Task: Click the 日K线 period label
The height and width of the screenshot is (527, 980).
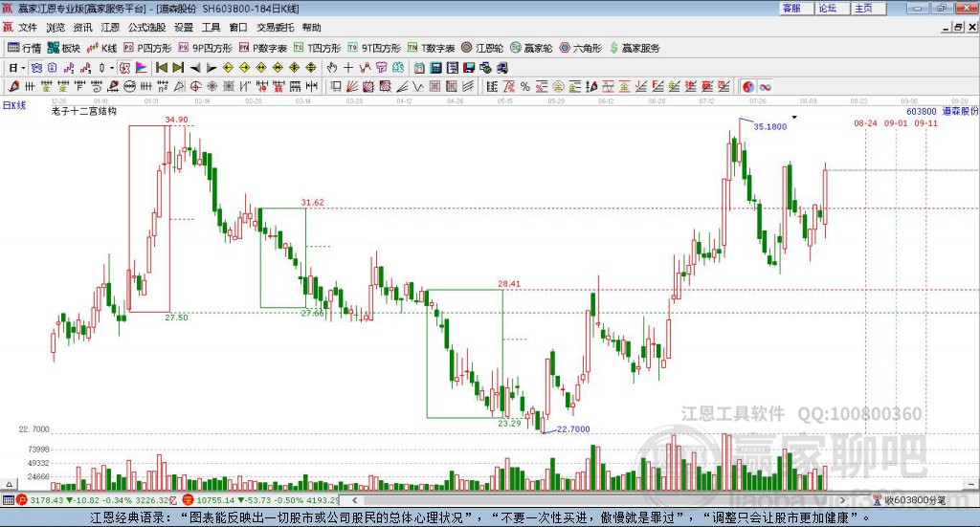Action: pyautogui.click(x=13, y=105)
